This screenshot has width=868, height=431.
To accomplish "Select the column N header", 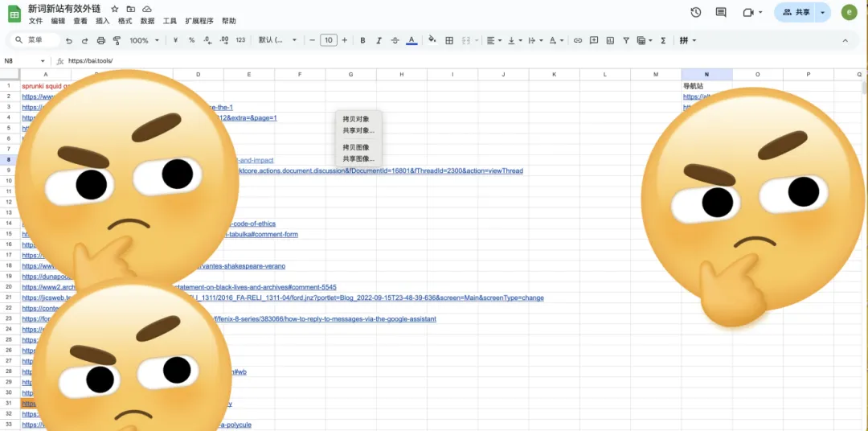I will [706, 74].
